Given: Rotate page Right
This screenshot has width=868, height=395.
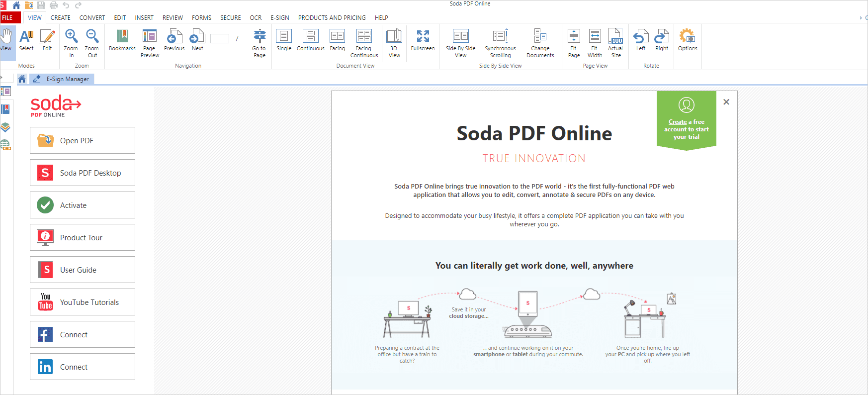Looking at the screenshot, I should (662, 40).
